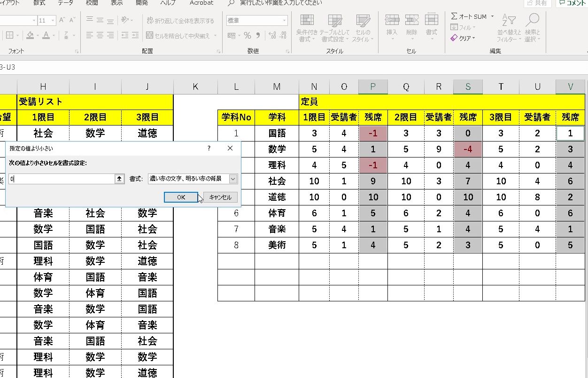The height and width of the screenshot is (378, 588).
Task: Open the 濃い赤の文字 format dropdown in dialog
Action: [x=233, y=179]
